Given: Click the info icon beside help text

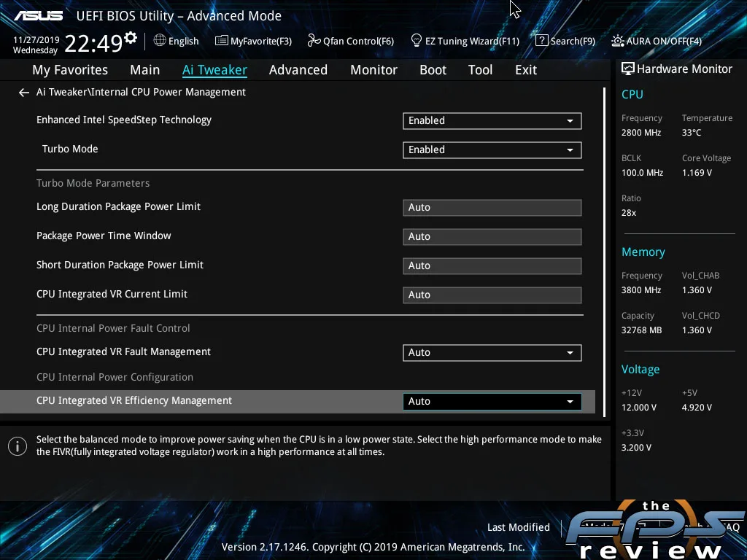Looking at the screenshot, I should click(18, 446).
